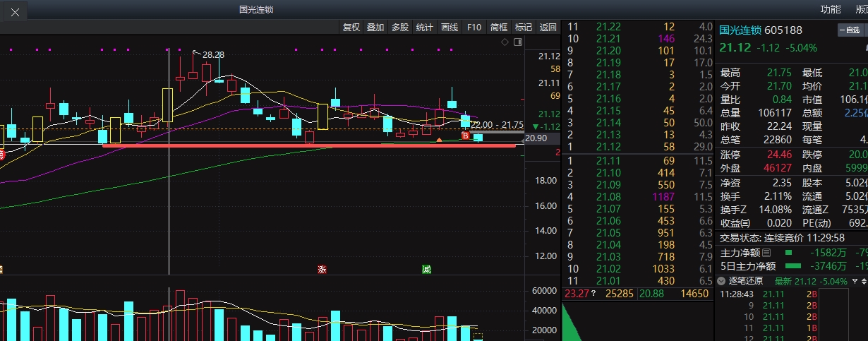Select the 5日主力净额 value -3746万
This screenshot has height=341, width=868.
coord(827,266)
